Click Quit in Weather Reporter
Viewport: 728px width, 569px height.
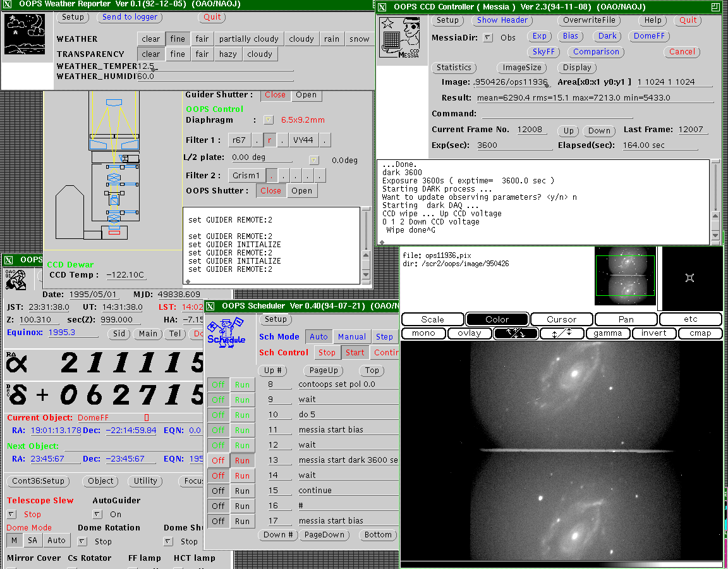(212, 17)
